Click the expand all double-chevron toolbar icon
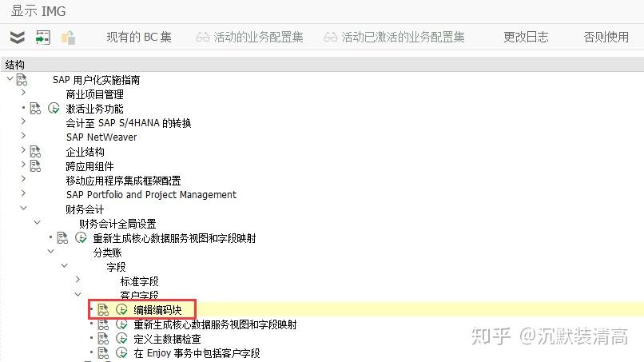 [x=18, y=38]
